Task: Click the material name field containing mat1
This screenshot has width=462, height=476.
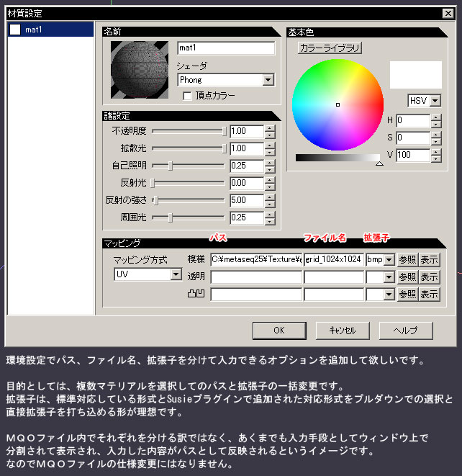Action: pos(226,48)
